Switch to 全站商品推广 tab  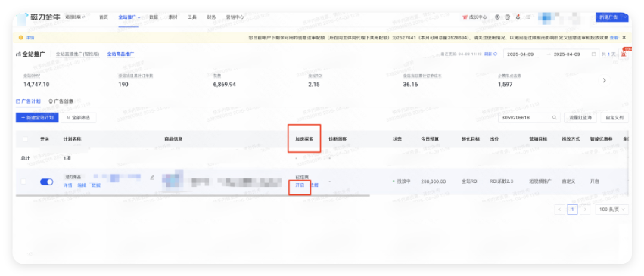click(120, 54)
